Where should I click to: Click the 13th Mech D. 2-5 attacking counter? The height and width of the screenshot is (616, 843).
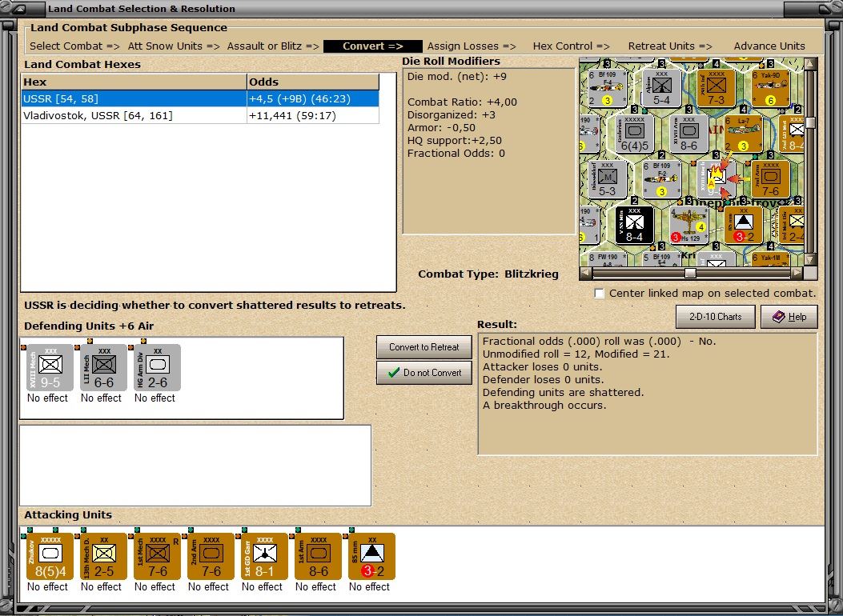click(x=102, y=556)
